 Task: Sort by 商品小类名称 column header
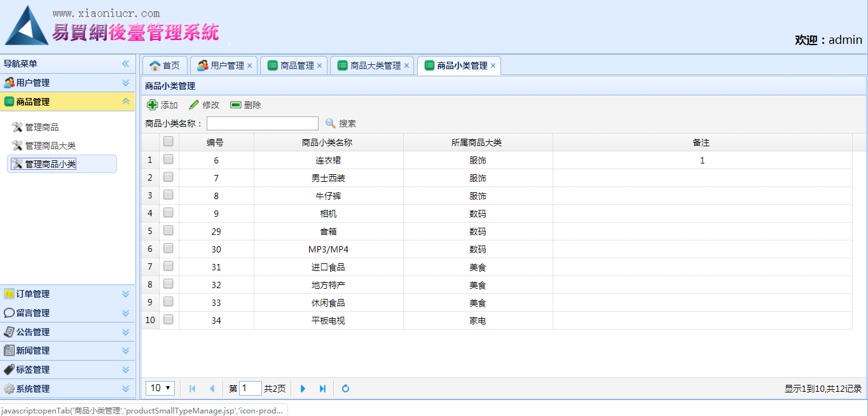point(328,142)
